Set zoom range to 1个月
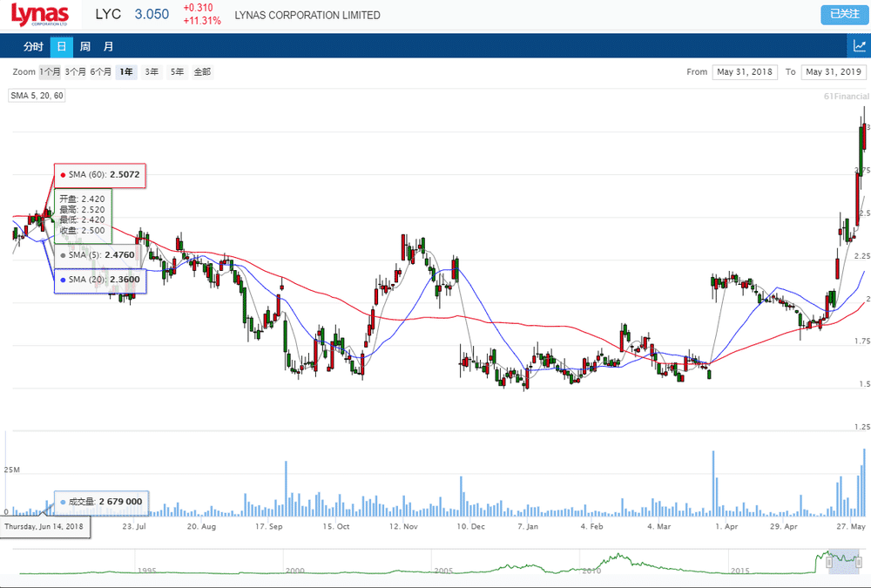The image size is (871, 588). coord(50,71)
